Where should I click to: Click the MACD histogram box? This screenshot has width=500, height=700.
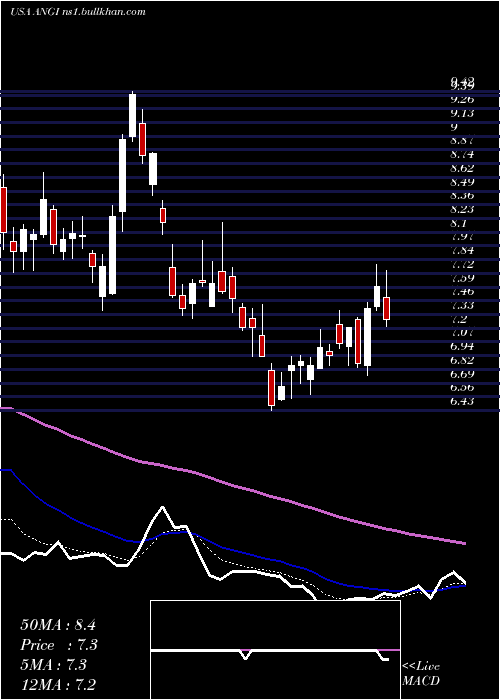(275, 650)
